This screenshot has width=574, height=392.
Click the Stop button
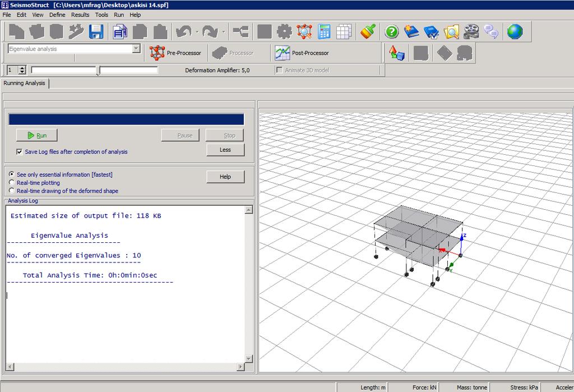coord(225,135)
